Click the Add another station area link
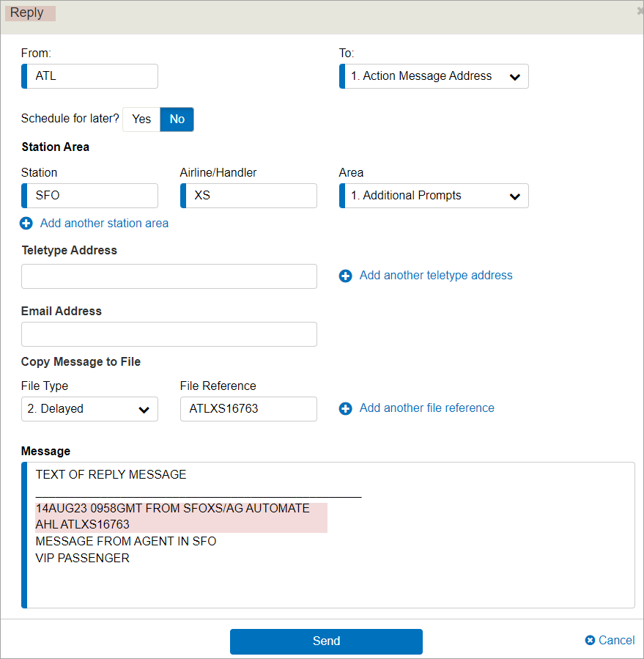The height and width of the screenshot is (659, 644). 104,223
